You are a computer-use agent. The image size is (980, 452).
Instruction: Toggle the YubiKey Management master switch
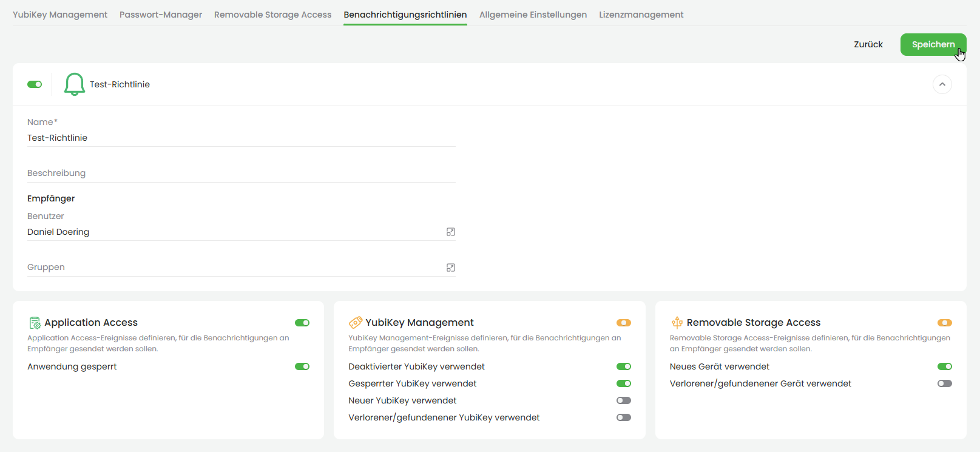point(623,323)
